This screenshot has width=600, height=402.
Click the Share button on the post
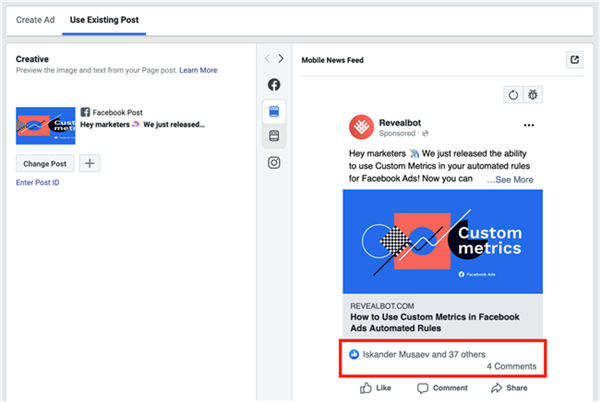coord(508,387)
